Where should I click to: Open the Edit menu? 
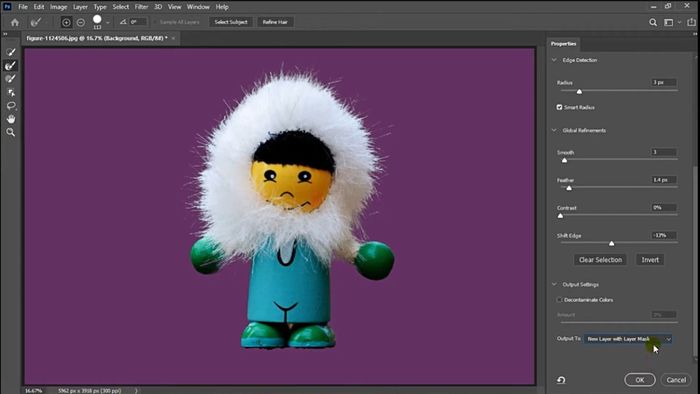pyautogui.click(x=39, y=7)
